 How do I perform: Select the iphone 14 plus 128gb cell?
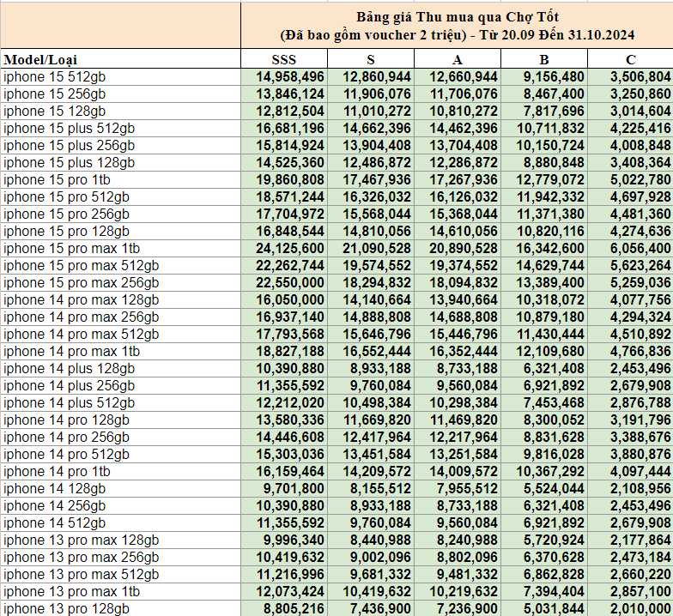tap(120, 369)
